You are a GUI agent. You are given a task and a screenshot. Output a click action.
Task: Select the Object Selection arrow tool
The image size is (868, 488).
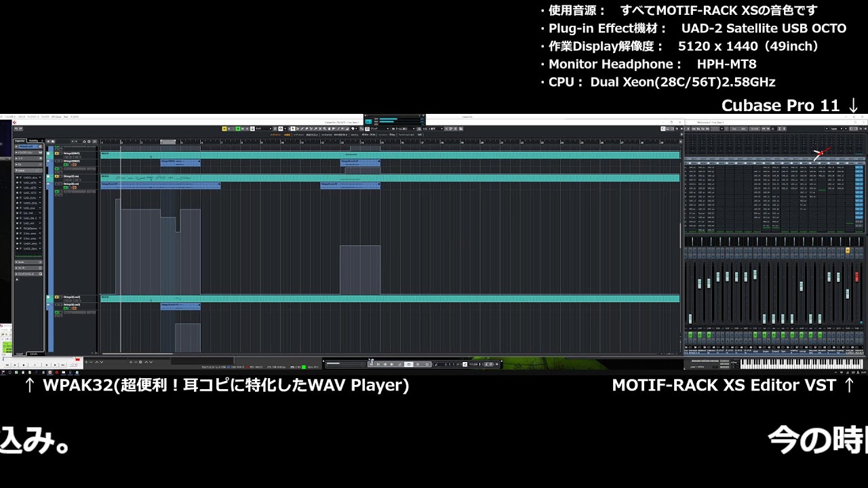click(292, 129)
